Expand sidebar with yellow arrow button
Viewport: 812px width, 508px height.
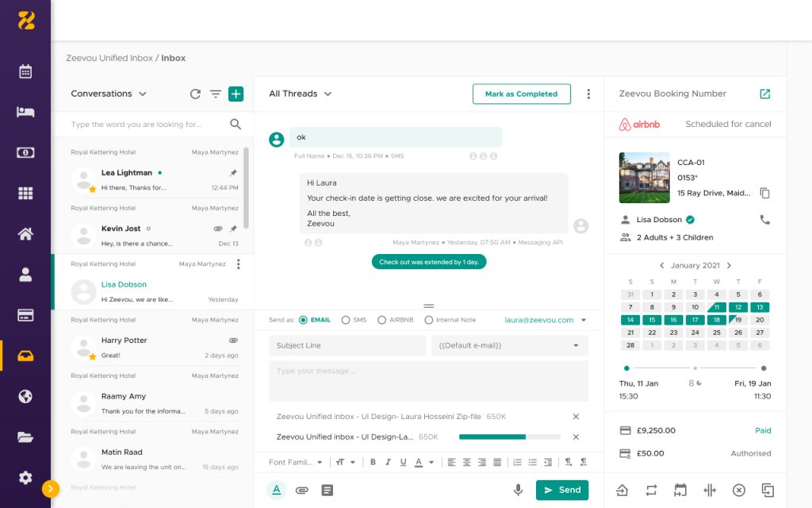(50, 488)
